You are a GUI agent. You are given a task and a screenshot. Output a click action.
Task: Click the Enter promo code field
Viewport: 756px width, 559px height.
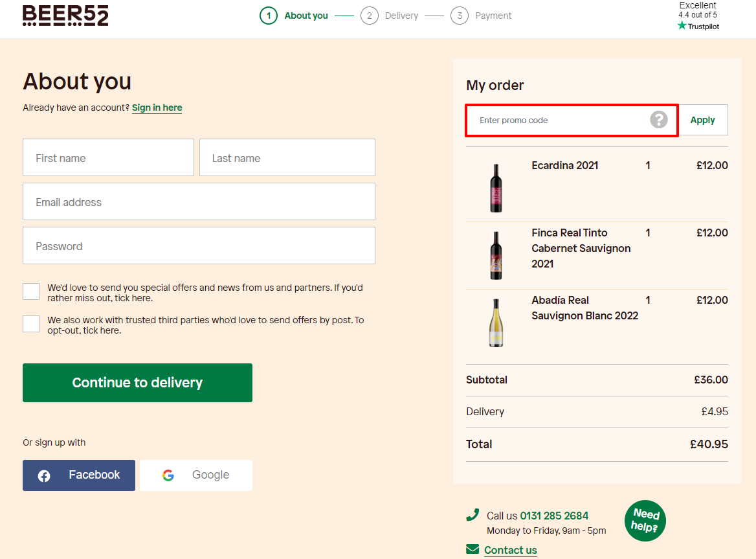coord(557,120)
